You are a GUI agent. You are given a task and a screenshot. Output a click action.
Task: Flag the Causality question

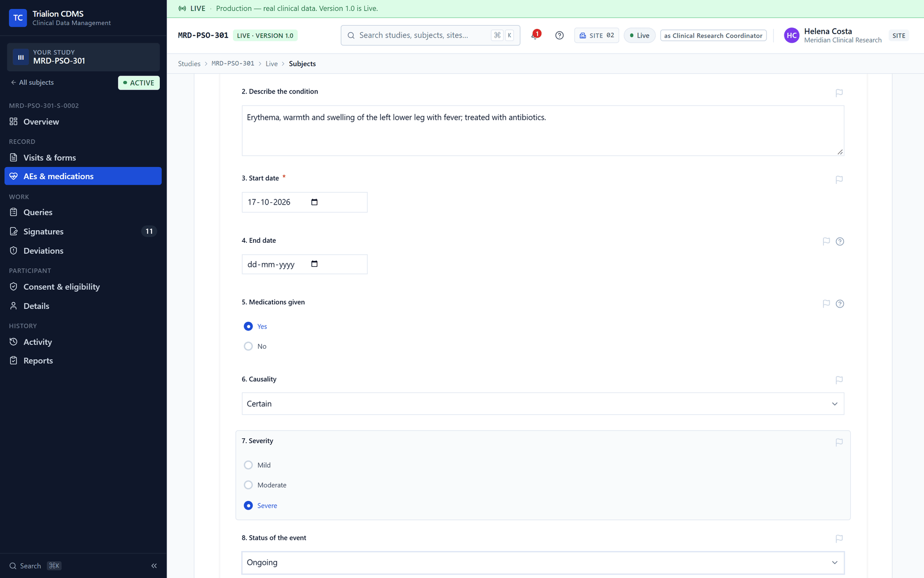839,380
